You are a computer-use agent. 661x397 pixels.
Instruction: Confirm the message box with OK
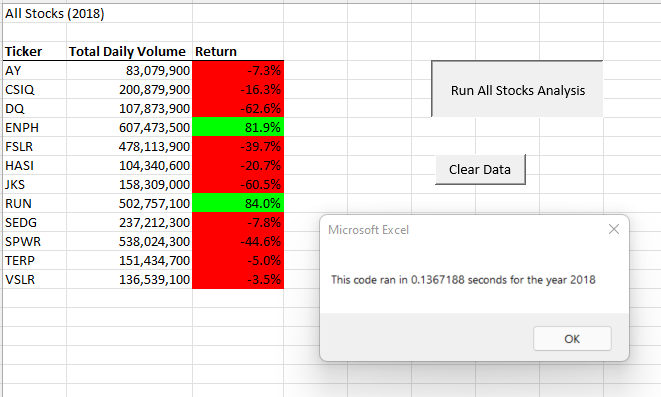[x=572, y=338]
